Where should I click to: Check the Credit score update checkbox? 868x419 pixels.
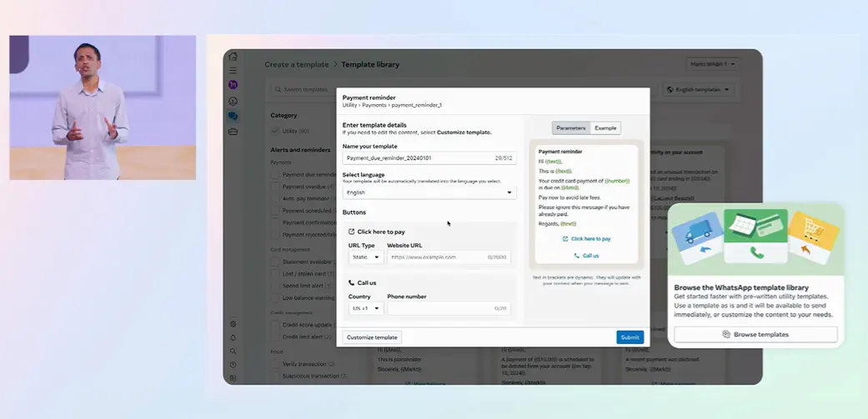tap(275, 325)
